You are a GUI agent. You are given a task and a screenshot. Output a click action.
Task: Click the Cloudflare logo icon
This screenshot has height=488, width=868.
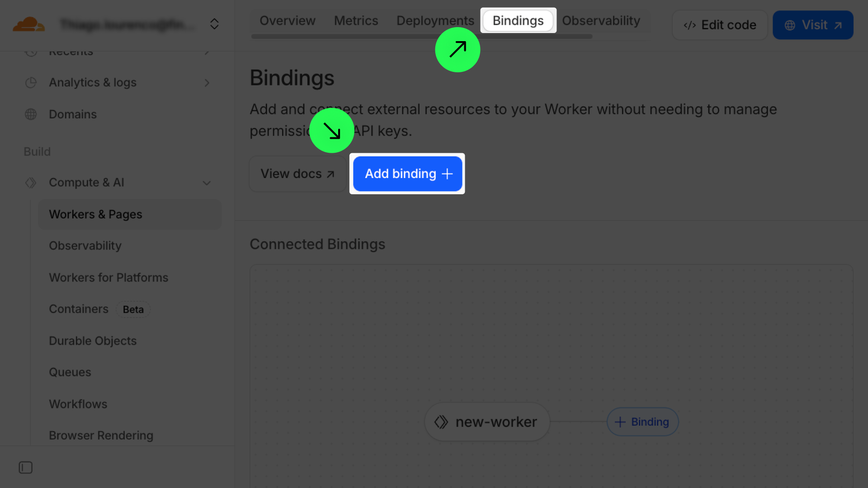tap(28, 24)
